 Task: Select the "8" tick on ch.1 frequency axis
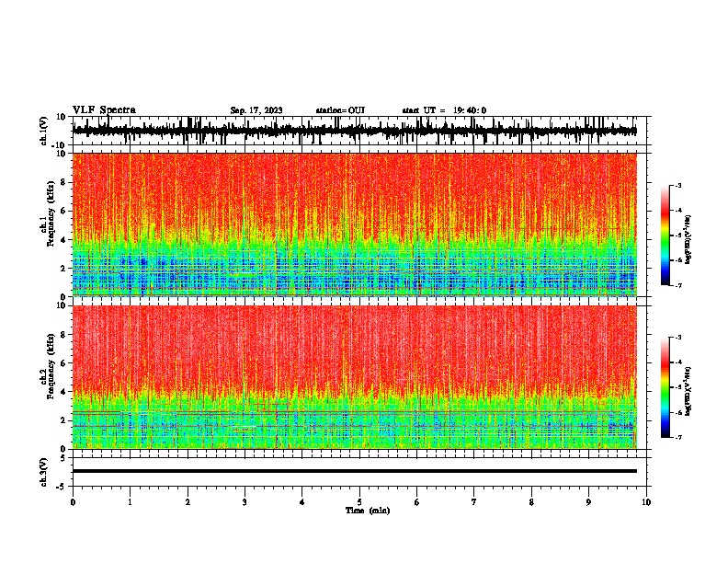63,182
